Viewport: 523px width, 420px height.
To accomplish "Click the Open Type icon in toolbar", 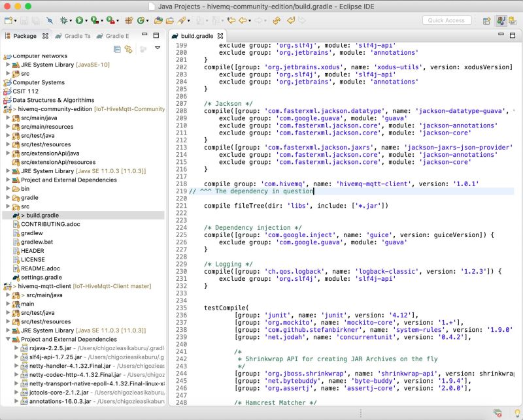I will (x=159, y=20).
